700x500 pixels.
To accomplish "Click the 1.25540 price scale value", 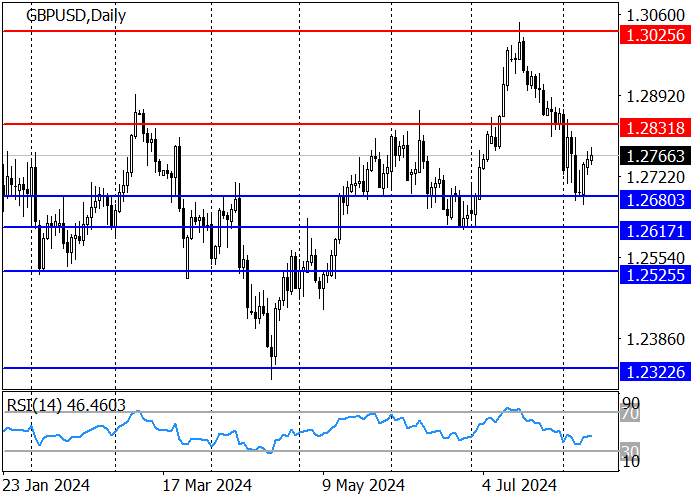I will tap(655, 258).
